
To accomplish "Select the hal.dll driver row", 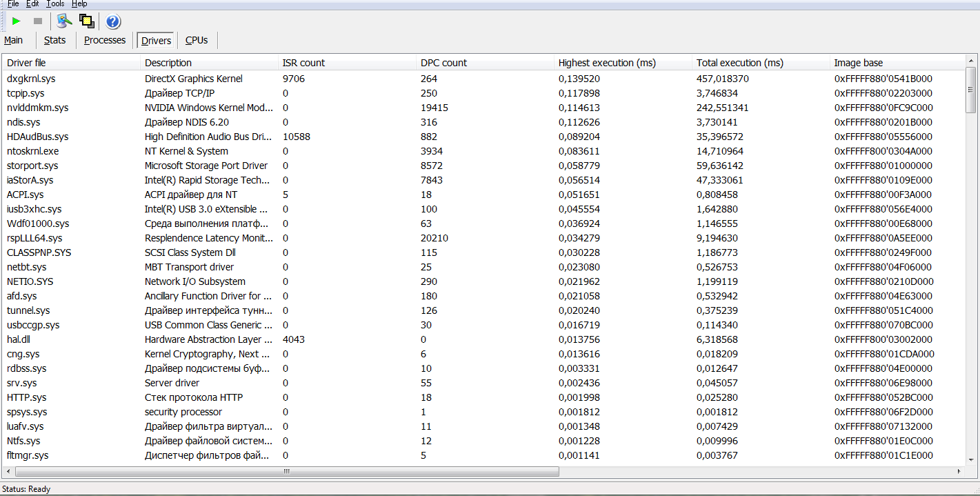I will [483, 339].
